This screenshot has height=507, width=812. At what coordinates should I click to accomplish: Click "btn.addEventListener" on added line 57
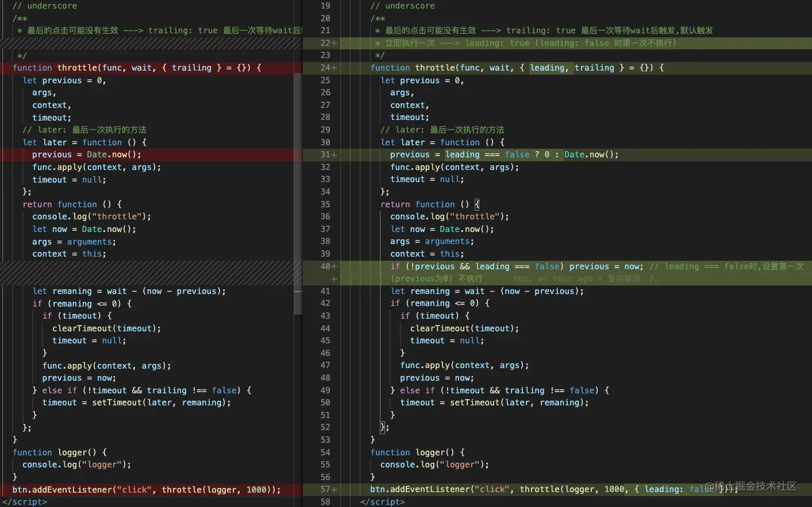click(420, 489)
